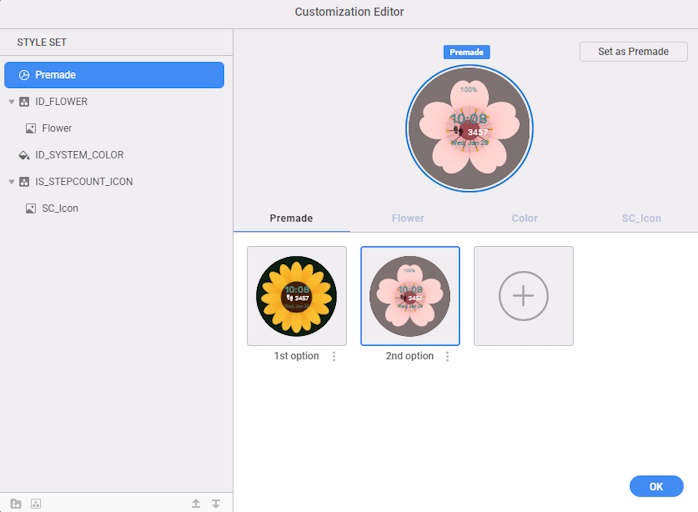
Task: Open the 2nd option three-dot menu
Action: pyautogui.click(x=447, y=357)
